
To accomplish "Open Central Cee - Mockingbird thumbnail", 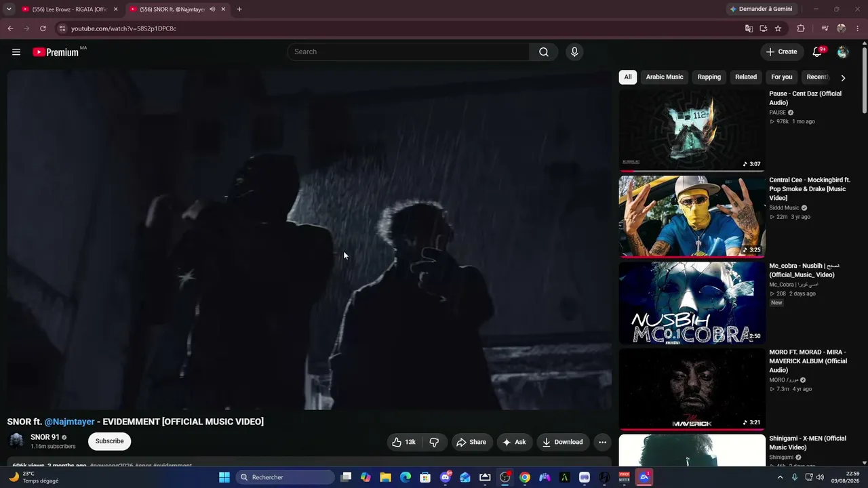I will click(692, 216).
